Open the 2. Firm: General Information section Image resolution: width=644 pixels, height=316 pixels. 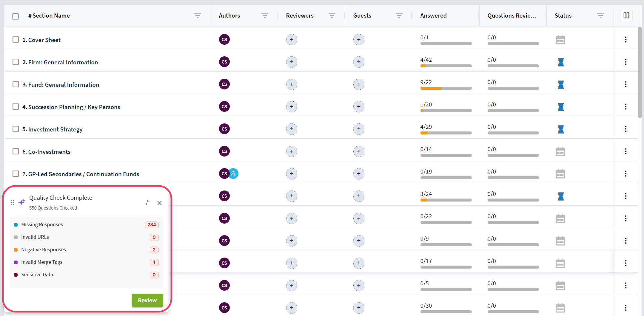pyautogui.click(x=60, y=62)
